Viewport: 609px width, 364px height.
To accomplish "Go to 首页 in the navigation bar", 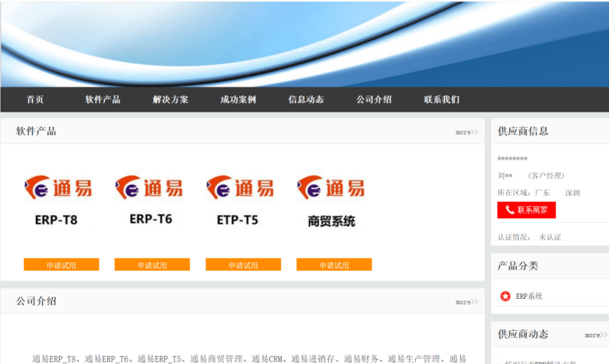I will coord(35,100).
